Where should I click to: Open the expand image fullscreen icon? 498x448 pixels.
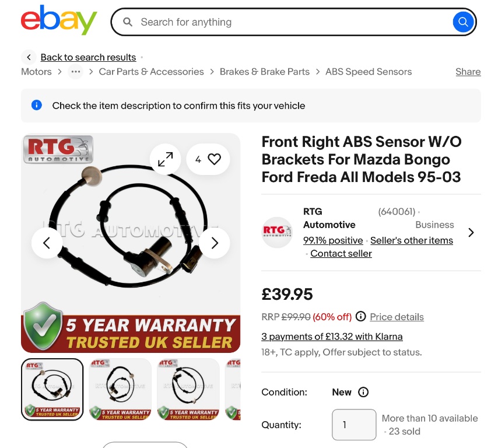(165, 159)
